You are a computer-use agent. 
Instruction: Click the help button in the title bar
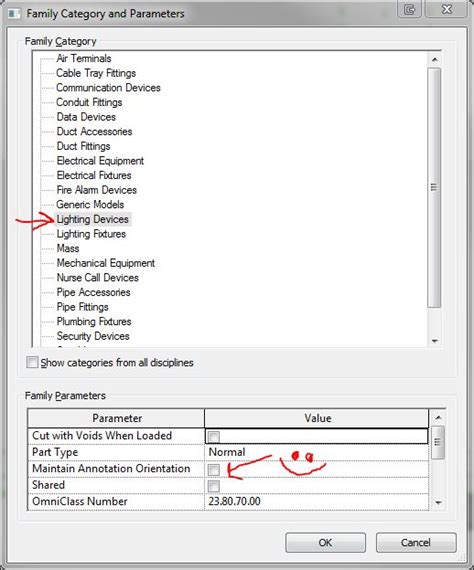[x=409, y=9]
